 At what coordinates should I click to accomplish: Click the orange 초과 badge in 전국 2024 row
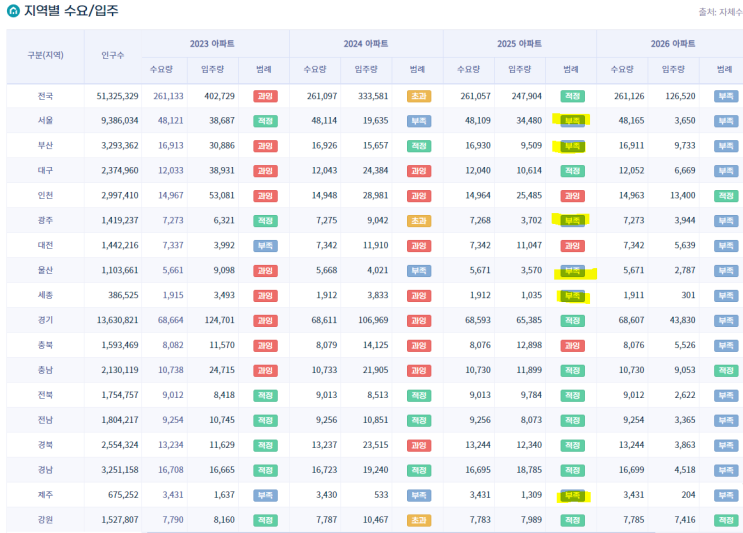pyautogui.click(x=419, y=96)
